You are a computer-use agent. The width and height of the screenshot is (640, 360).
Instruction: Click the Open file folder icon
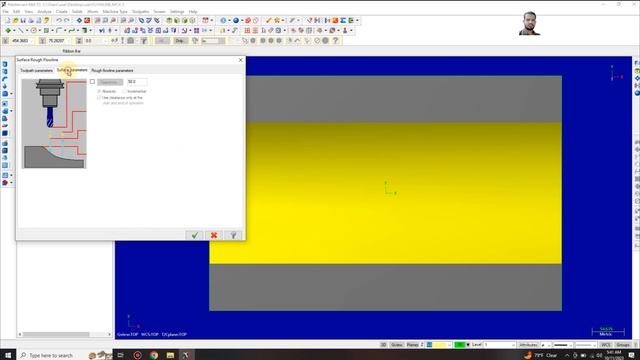coord(15,20)
